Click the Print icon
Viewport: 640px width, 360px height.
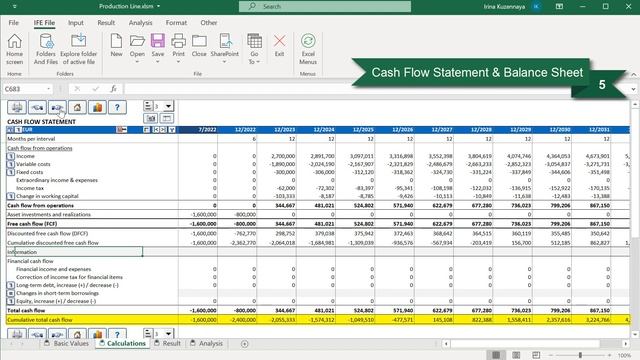(178, 41)
